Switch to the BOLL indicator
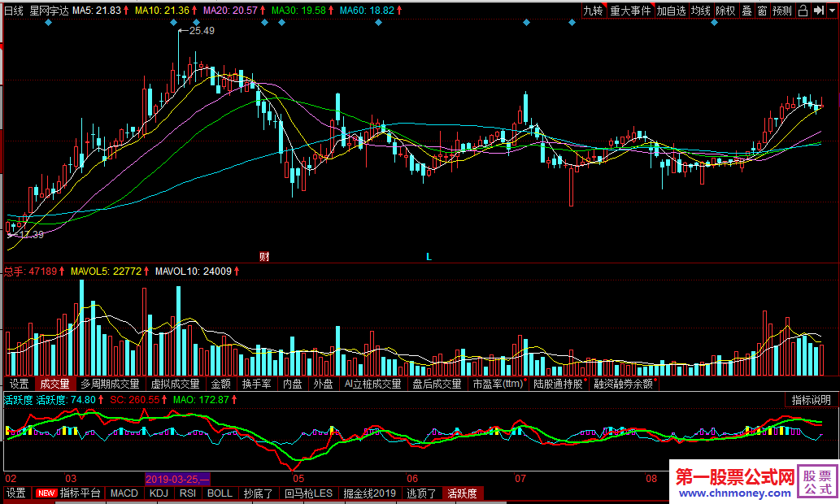 point(220,493)
